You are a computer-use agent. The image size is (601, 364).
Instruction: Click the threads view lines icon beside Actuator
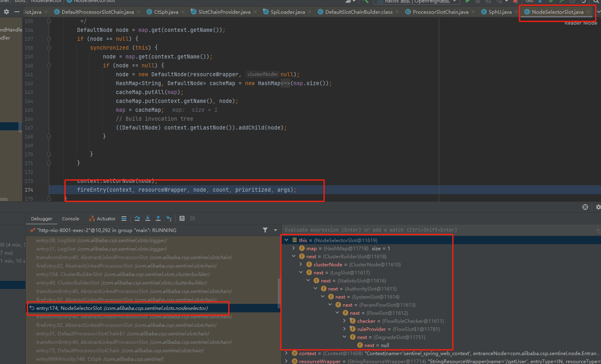(124, 218)
